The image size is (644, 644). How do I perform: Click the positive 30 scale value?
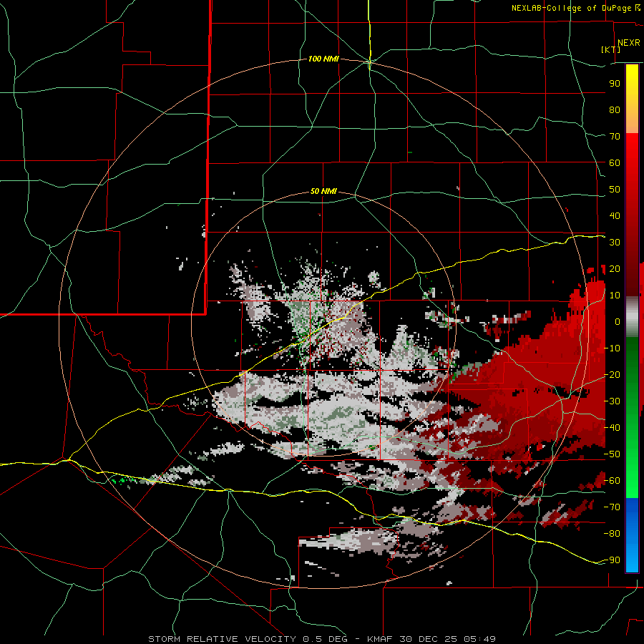point(615,243)
